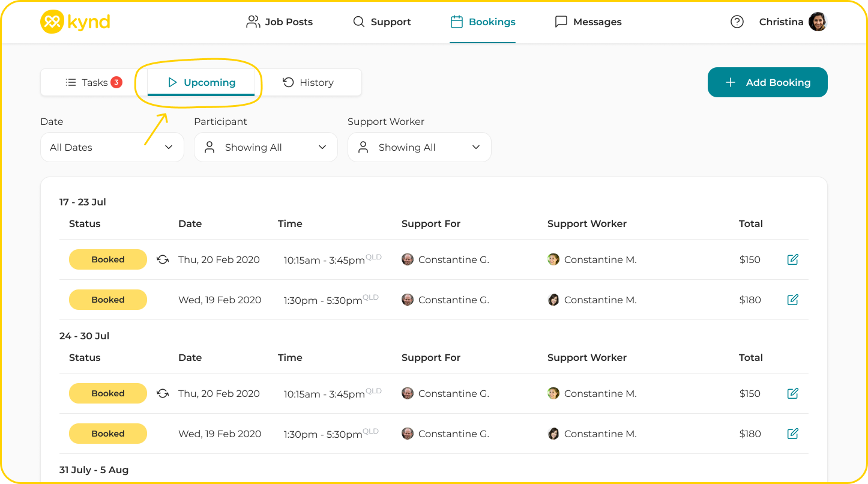Click recurring icon on first Thu booking

[x=163, y=259]
